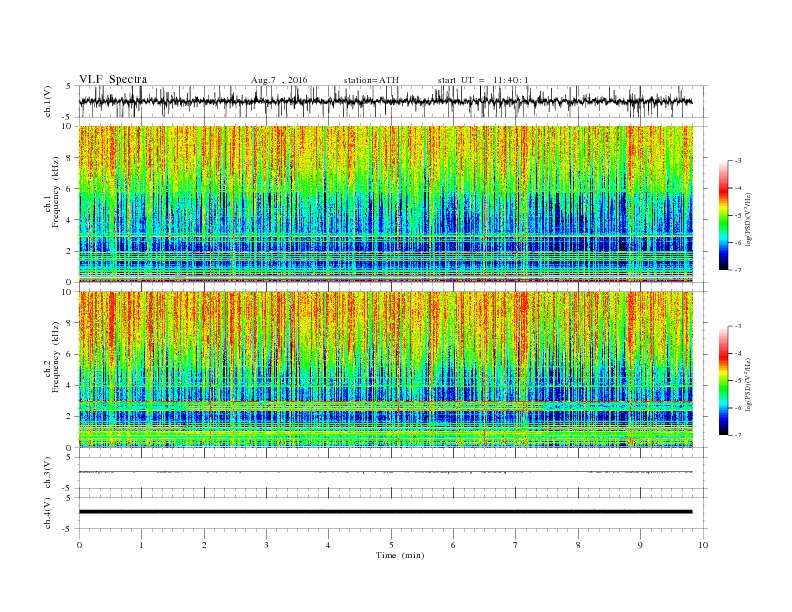Select the date text "Aug.7 , 2016"

click(x=279, y=80)
